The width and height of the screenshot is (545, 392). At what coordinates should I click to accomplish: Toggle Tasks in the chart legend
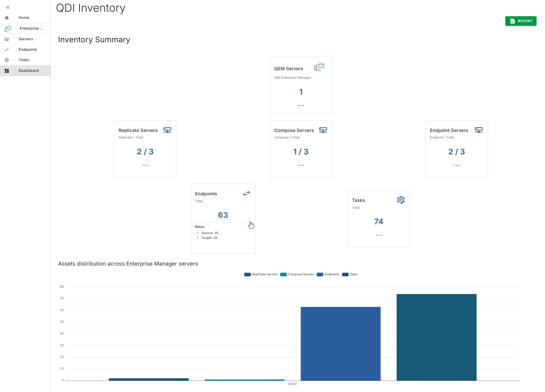pos(350,274)
